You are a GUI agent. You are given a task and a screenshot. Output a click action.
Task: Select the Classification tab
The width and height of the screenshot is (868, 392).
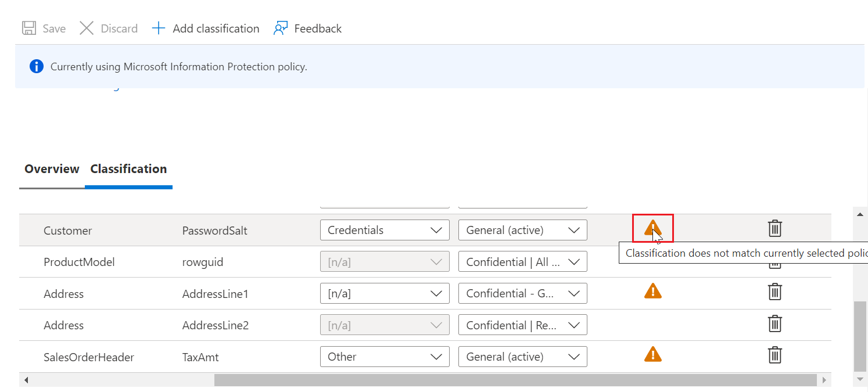click(128, 169)
